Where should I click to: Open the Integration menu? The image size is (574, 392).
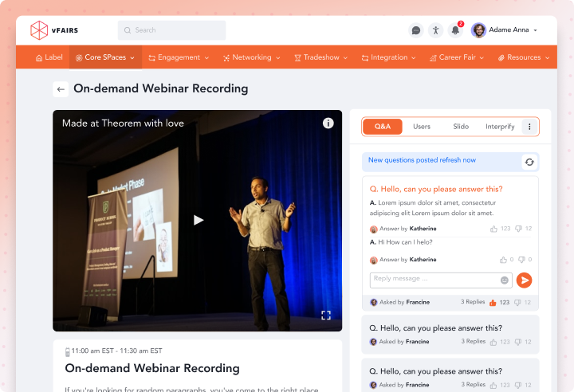point(388,57)
